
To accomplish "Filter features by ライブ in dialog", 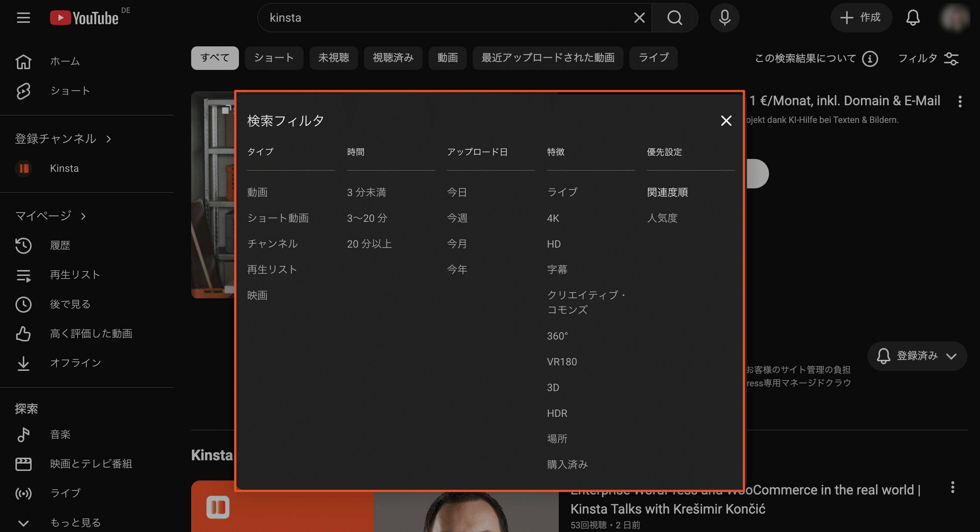I will click(x=562, y=192).
